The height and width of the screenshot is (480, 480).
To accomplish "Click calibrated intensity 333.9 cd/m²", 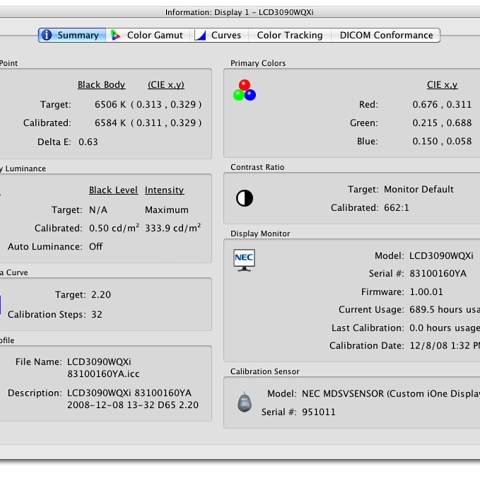I will pyautogui.click(x=173, y=228).
